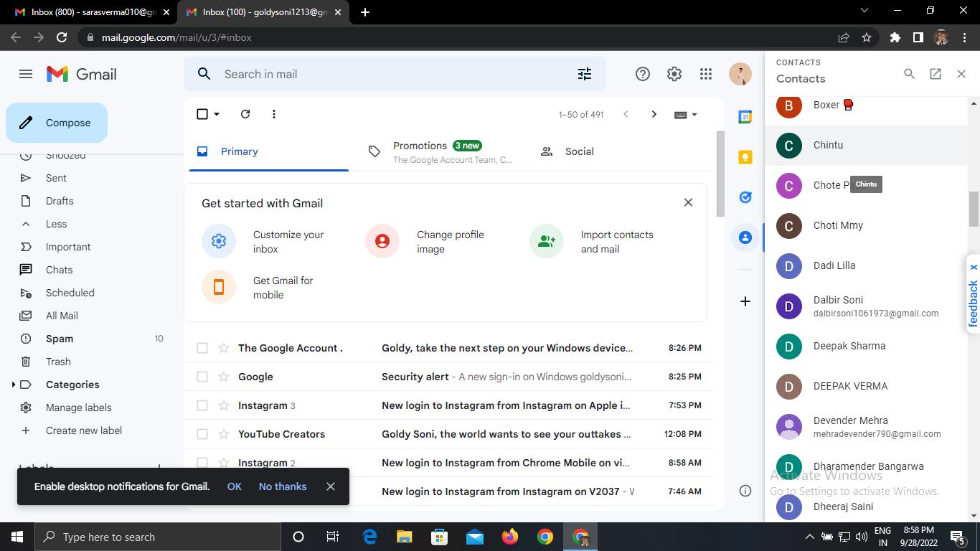Show search options filter icon
Viewport: 980px width, 551px height.
[585, 74]
